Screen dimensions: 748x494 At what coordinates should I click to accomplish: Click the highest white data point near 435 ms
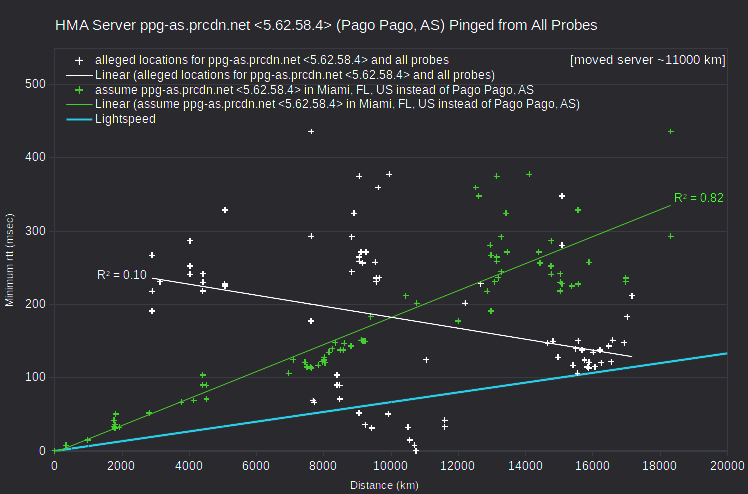311,132
